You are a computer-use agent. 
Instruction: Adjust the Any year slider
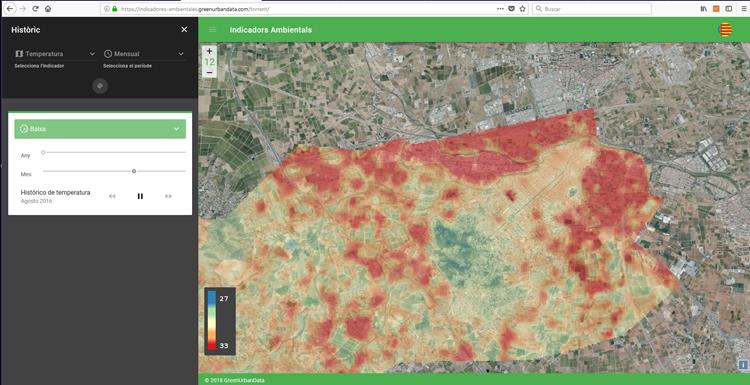pos(114,152)
